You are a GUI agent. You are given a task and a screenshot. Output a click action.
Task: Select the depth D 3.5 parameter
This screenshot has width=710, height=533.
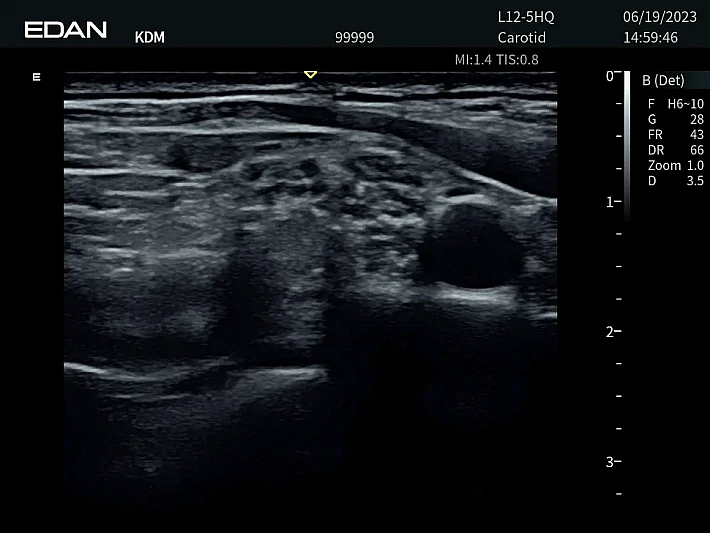point(675,181)
